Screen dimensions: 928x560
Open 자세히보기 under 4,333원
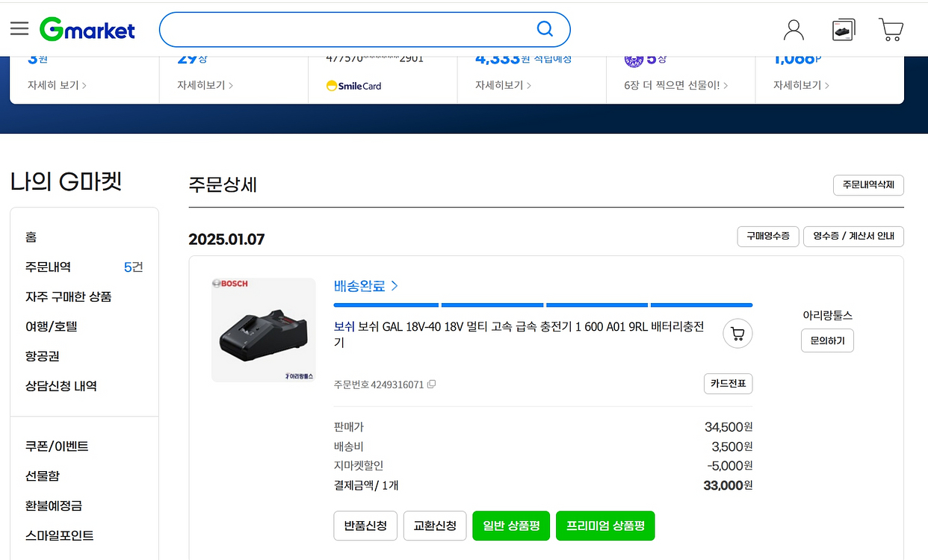point(503,85)
